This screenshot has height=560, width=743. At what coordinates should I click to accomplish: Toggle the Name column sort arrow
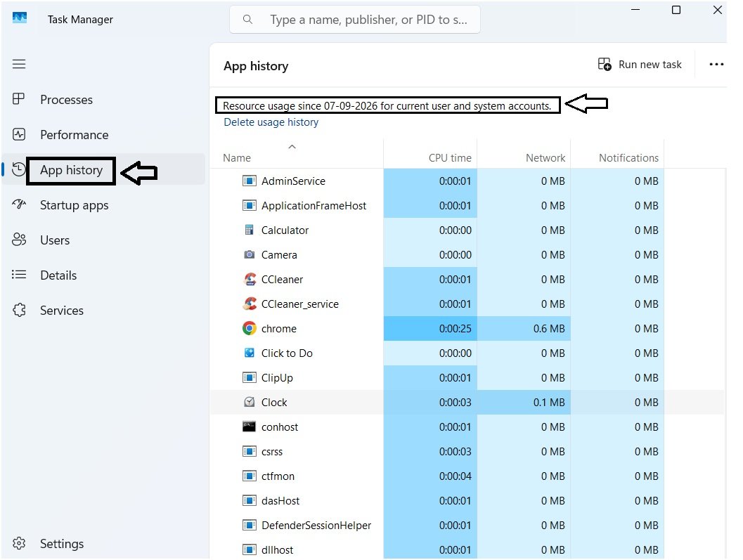pos(292,146)
